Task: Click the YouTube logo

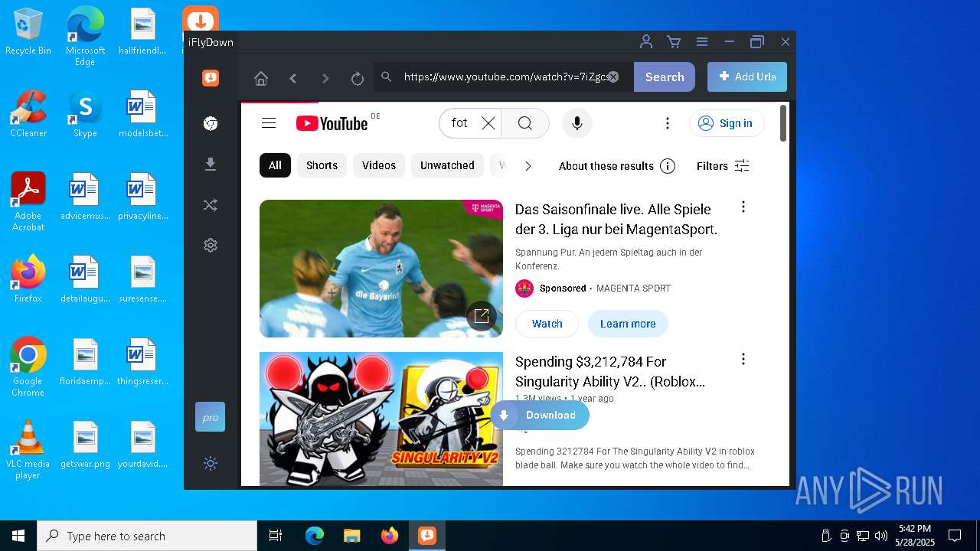Action: 333,123
